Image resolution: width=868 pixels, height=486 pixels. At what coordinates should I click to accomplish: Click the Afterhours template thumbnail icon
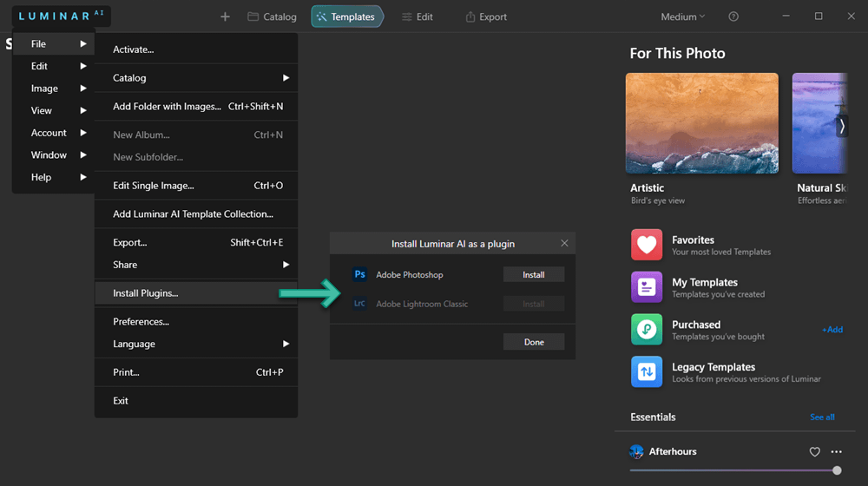(636, 451)
